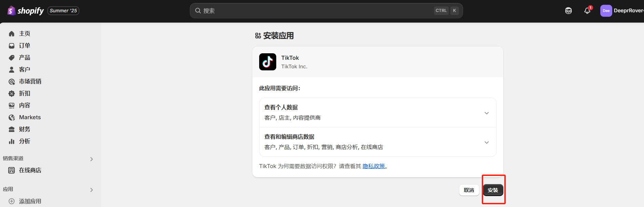Open the Sidekick assistant icon
644x207 pixels.
[x=569, y=11]
